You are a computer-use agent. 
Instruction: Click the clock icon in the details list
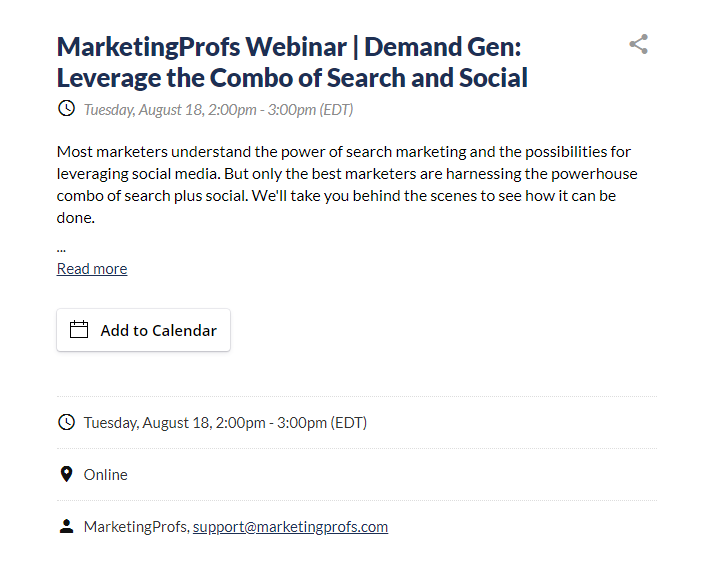point(67,422)
